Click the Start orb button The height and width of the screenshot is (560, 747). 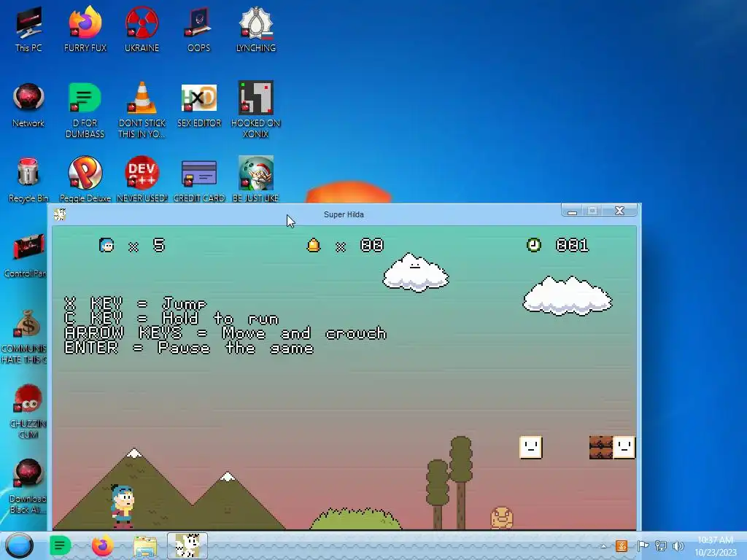tap(20, 545)
